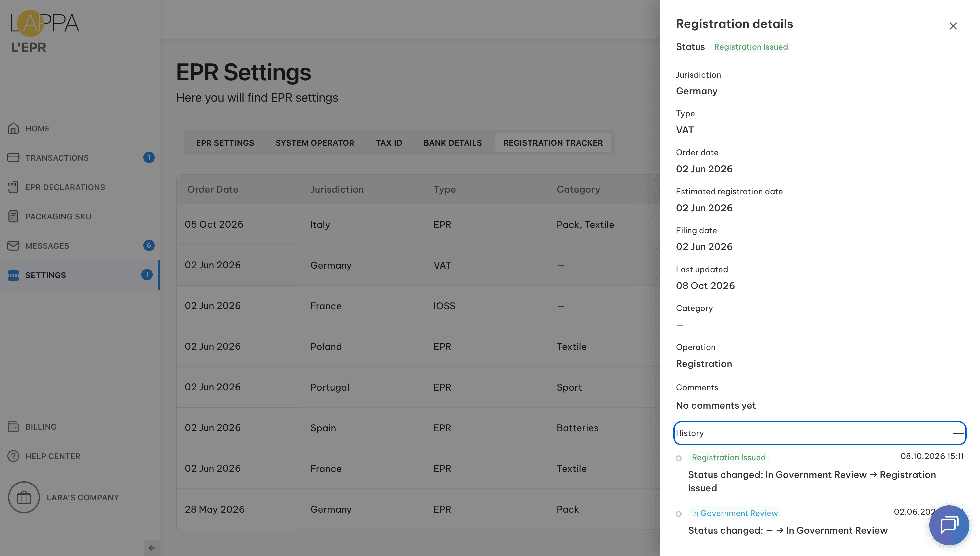Click the Transactions card icon
The width and height of the screenshot is (980, 556).
tap(13, 158)
